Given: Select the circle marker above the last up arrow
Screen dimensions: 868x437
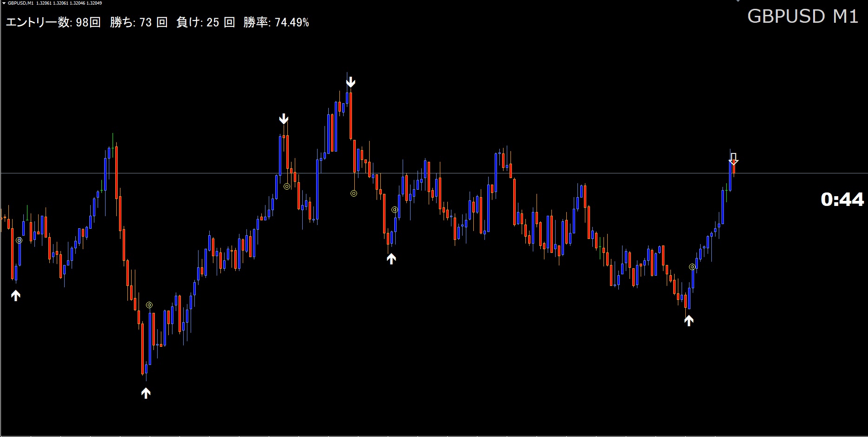Looking at the screenshot, I should tap(692, 267).
